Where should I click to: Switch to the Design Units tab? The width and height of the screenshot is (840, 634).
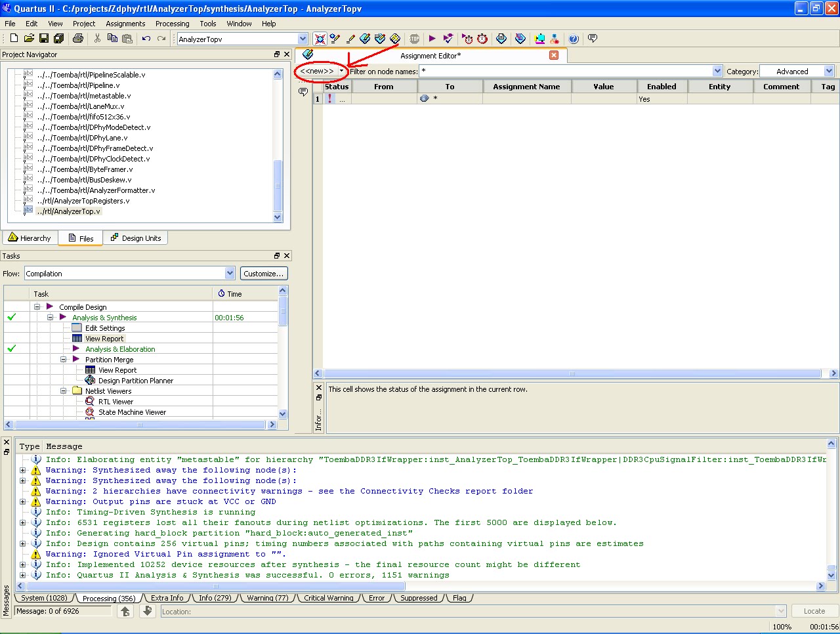(135, 238)
